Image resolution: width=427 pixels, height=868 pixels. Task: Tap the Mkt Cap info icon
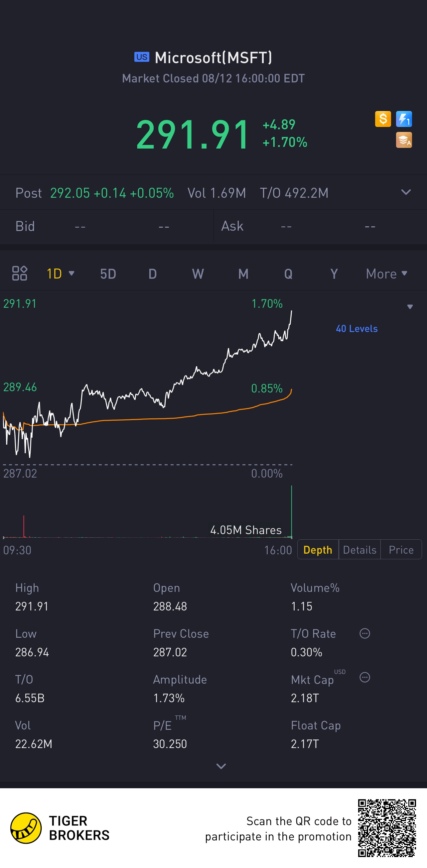click(x=364, y=677)
